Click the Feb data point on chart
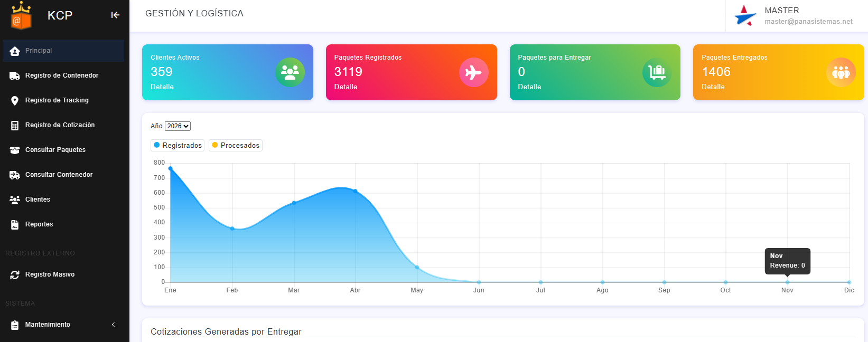The width and height of the screenshot is (868, 342). [232, 229]
